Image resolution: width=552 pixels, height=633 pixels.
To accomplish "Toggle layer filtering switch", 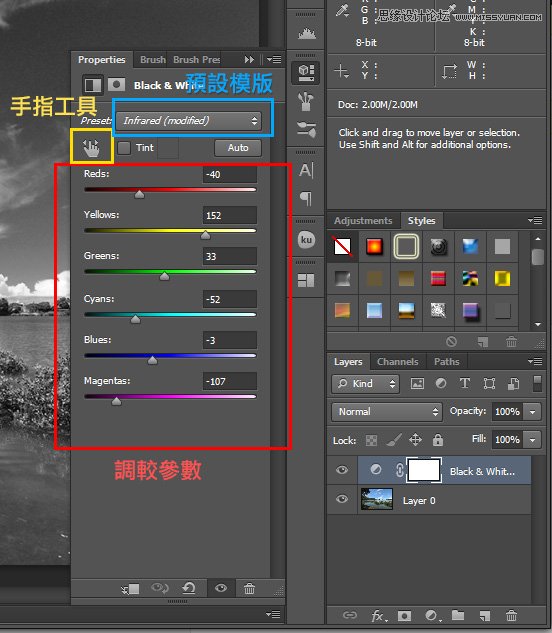I will [x=537, y=384].
